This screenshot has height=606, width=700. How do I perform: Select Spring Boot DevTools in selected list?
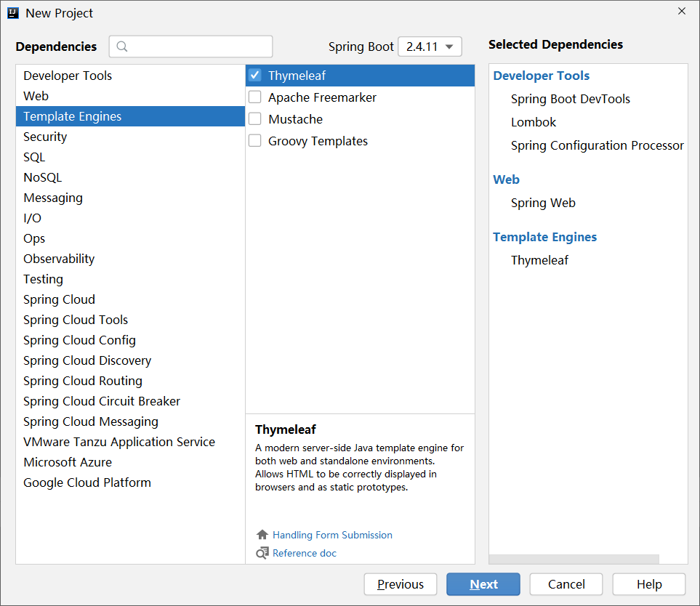click(570, 99)
